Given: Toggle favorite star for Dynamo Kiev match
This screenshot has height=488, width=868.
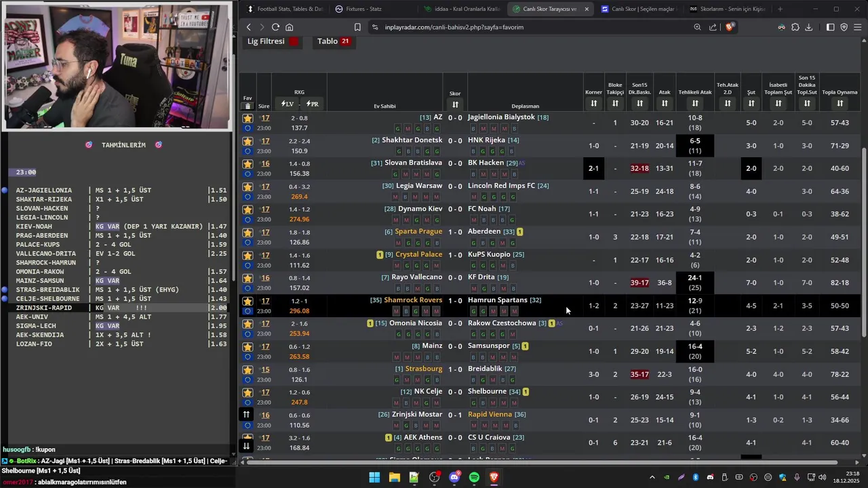Looking at the screenshot, I should click(248, 209).
